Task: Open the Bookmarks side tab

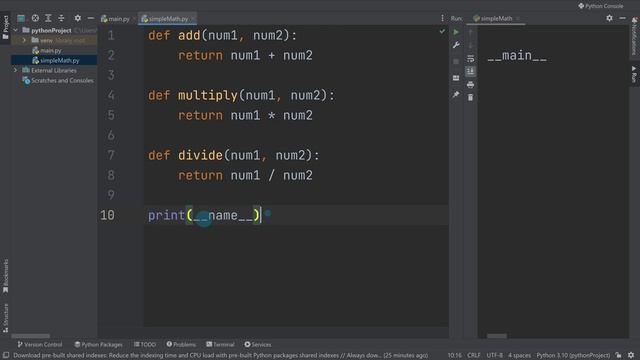Action: click(5, 276)
